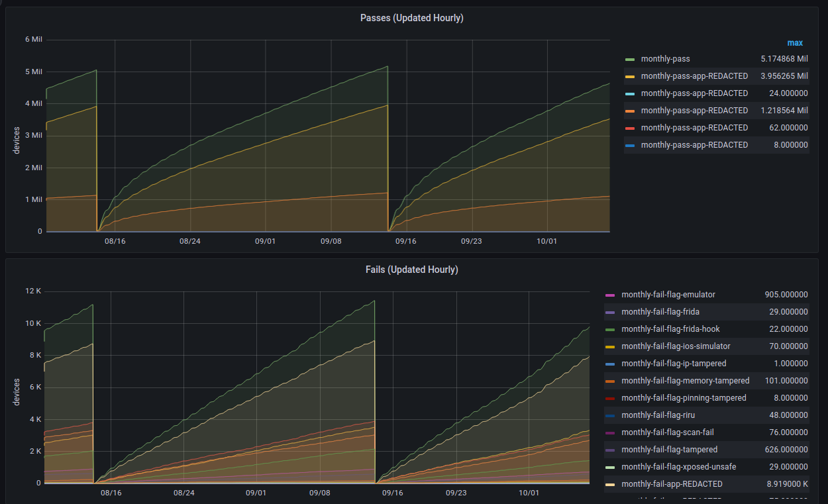The image size is (828, 504).
Task: Toggle the monthly-fail-flag-ios-simulator series off
Action: tap(678, 346)
